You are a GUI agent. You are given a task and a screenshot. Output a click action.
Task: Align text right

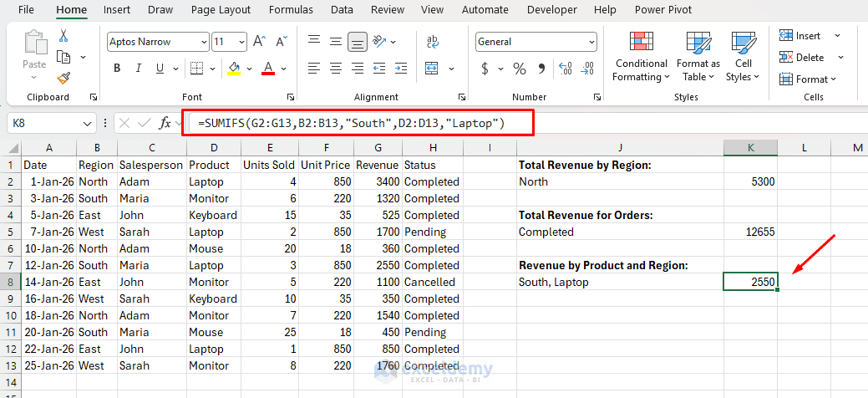[x=358, y=69]
